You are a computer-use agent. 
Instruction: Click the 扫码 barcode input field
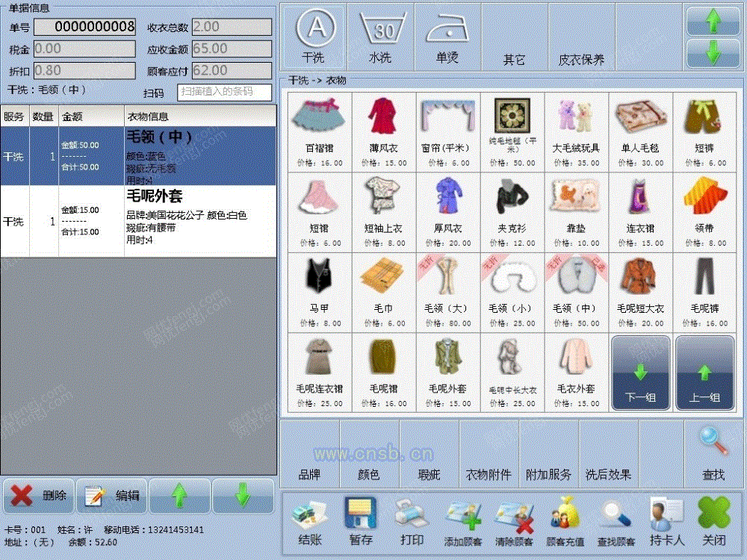click(224, 92)
